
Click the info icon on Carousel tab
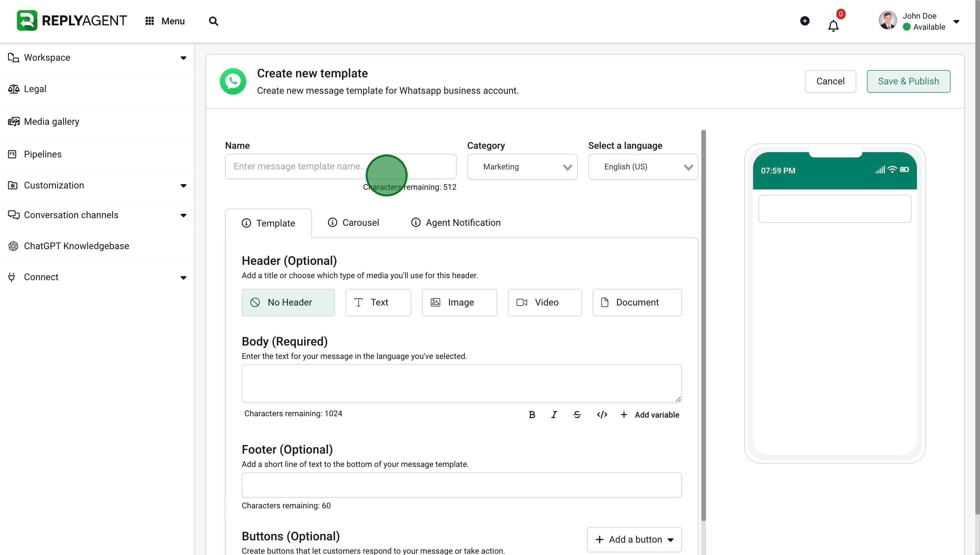[332, 222]
